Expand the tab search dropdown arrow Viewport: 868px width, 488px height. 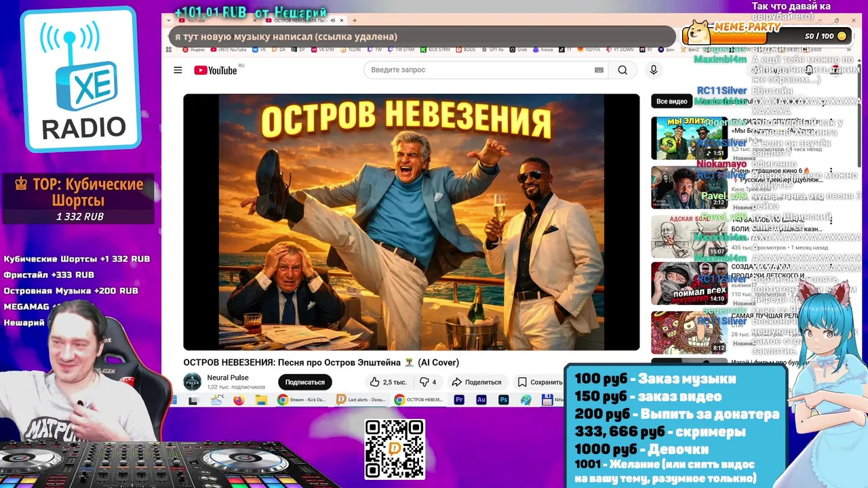click(168, 20)
